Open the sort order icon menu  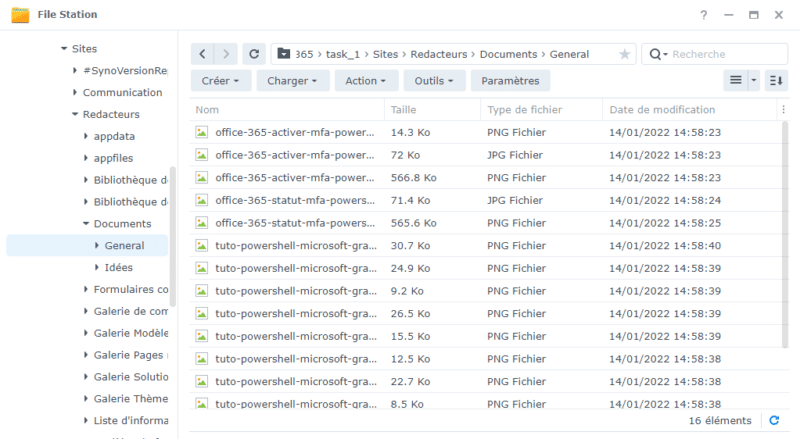tap(774, 81)
